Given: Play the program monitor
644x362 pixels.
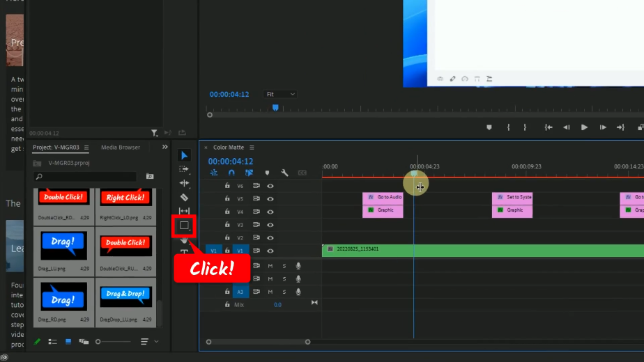Looking at the screenshot, I should (584, 127).
